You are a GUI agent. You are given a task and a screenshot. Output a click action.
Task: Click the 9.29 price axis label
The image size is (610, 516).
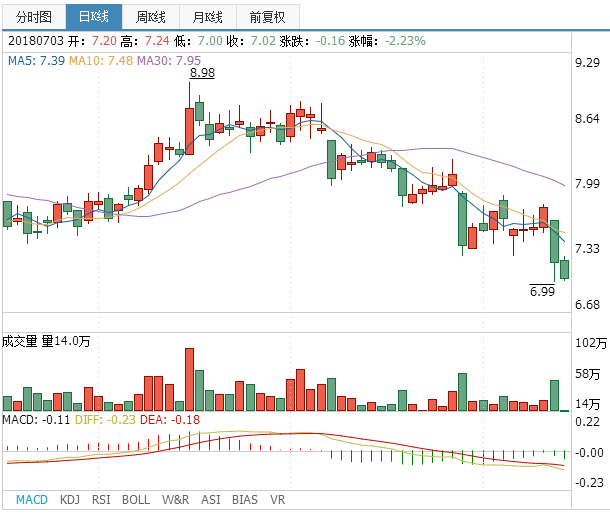tap(587, 63)
